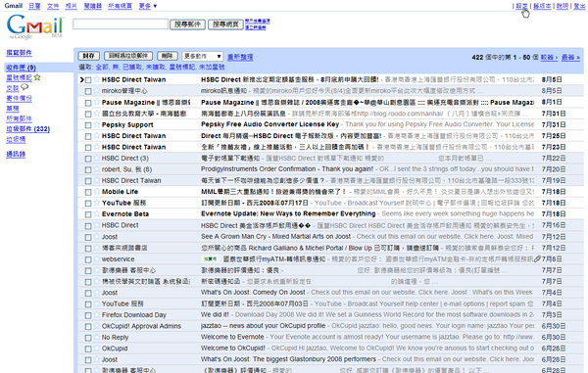
Task: Star the No Reply email
Action: pyautogui.click(x=96, y=337)
